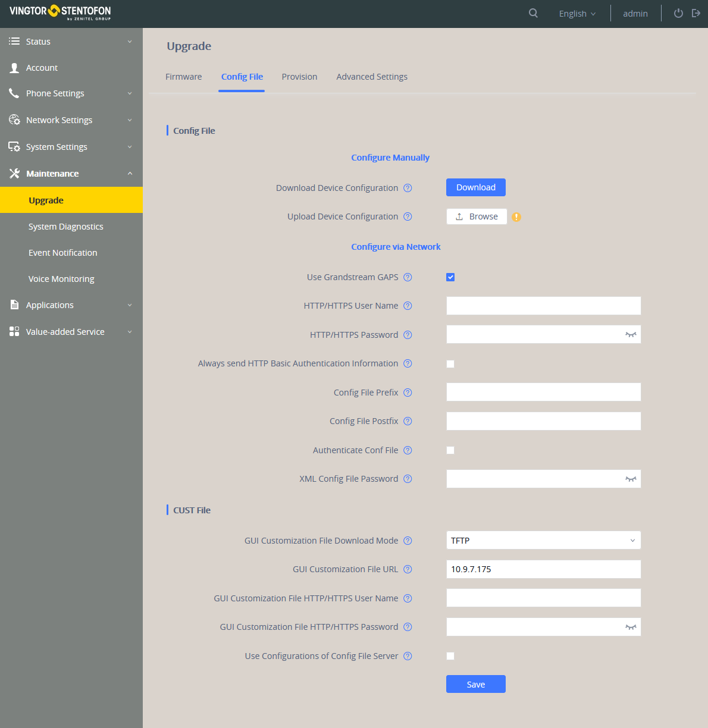The height and width of the screenshot is (728, 708).
Task: Expand the Phone Settings chevron
Action: pos(130,93)
